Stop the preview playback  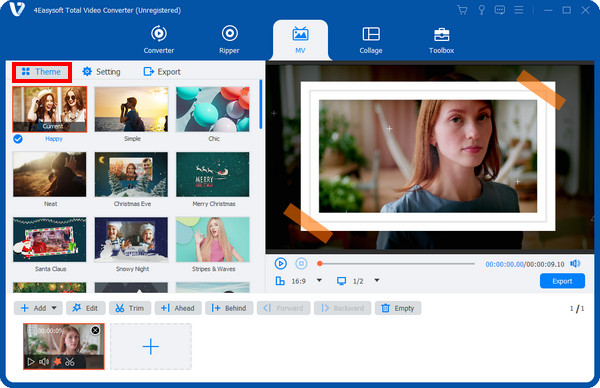point(301,264)
